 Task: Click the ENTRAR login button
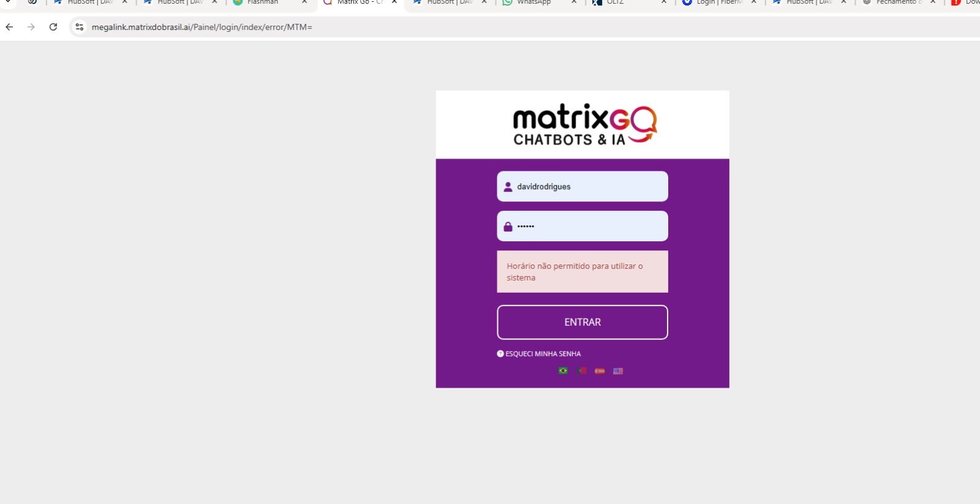pos(582,322)
